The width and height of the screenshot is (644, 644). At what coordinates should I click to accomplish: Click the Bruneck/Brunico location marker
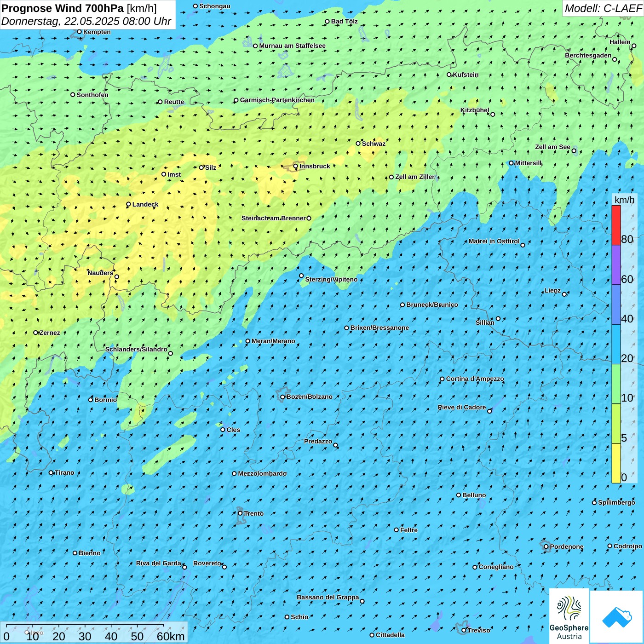(402, 305)
